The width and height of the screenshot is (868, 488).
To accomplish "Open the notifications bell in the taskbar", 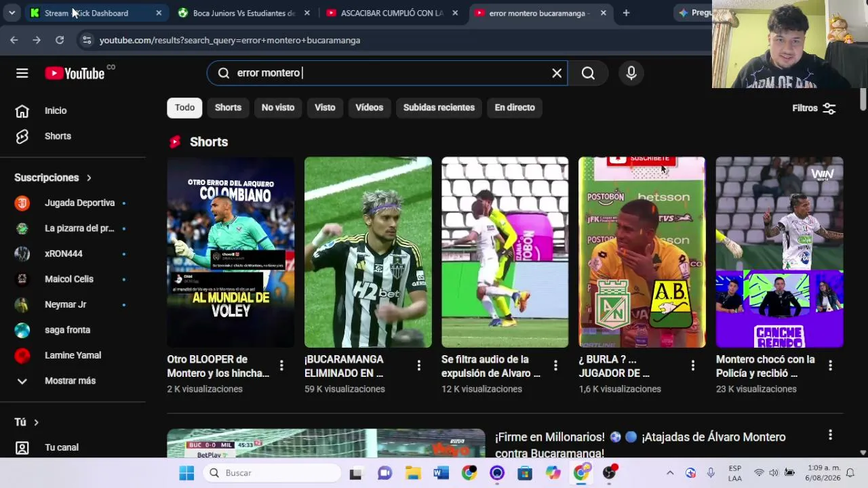I will (850, 473).
